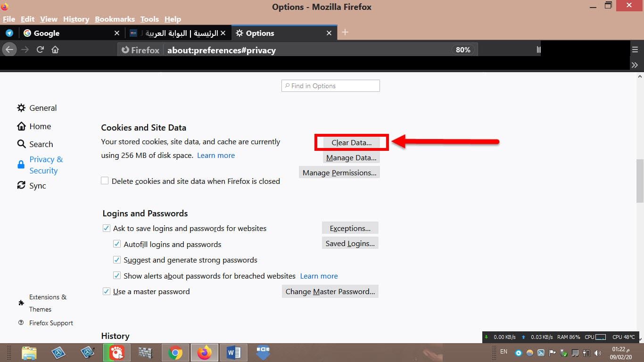
Task: Enable Delete cookies when Firefox is closed
Action: pyautogui.click(x=105, y=181)
